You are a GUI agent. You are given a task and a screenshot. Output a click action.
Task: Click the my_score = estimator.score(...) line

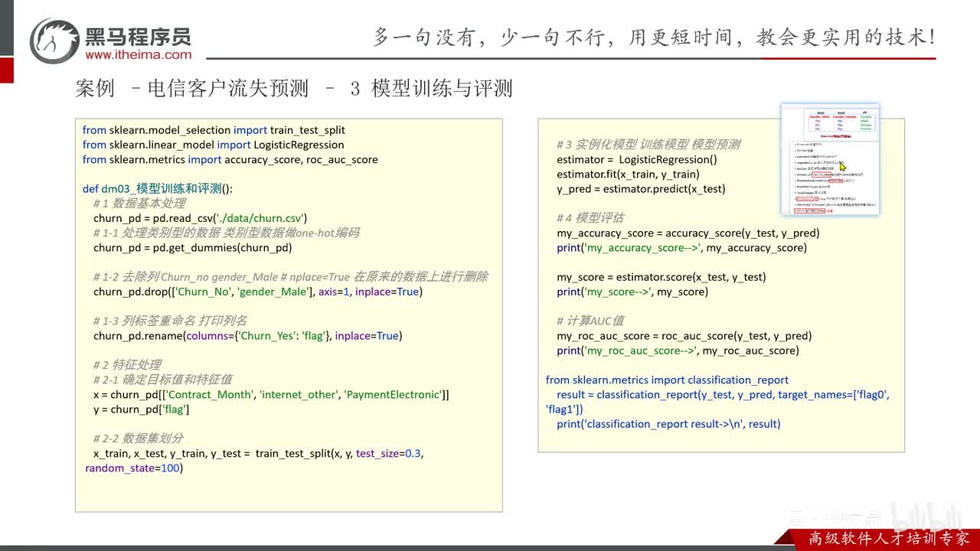pyautogui.click(x=661, y=277)
